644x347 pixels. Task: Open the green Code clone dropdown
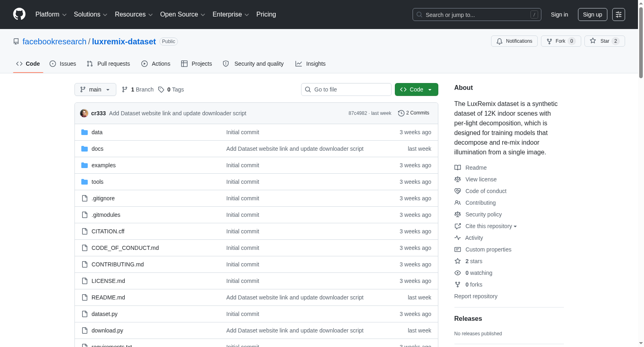[417, 89]
